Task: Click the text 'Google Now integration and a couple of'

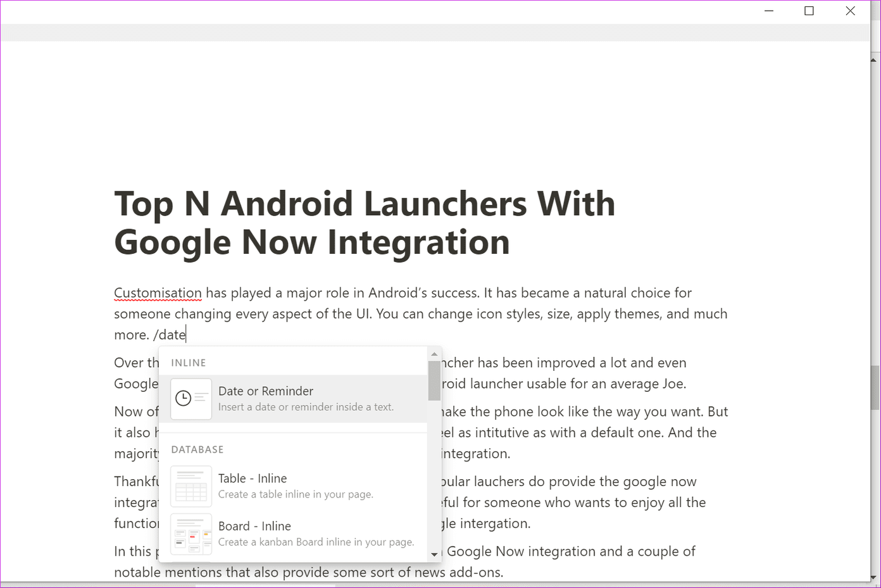Action: 571,551
